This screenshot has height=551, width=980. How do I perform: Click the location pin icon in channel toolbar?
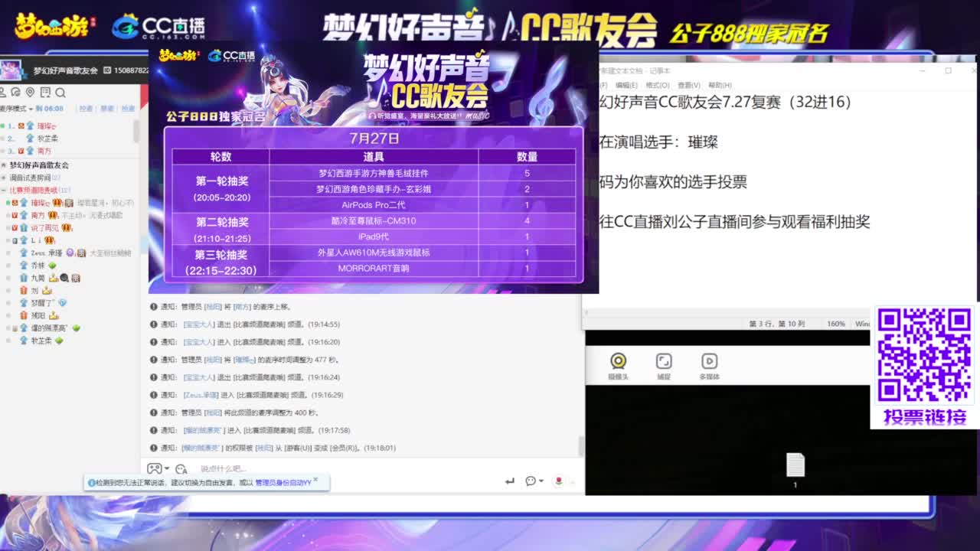point(31,93)
